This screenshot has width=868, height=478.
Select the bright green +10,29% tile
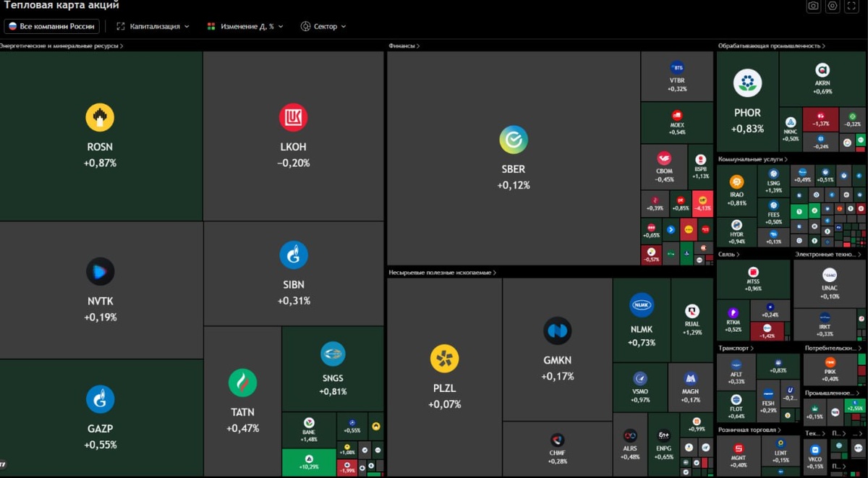[x=309, y=463]
